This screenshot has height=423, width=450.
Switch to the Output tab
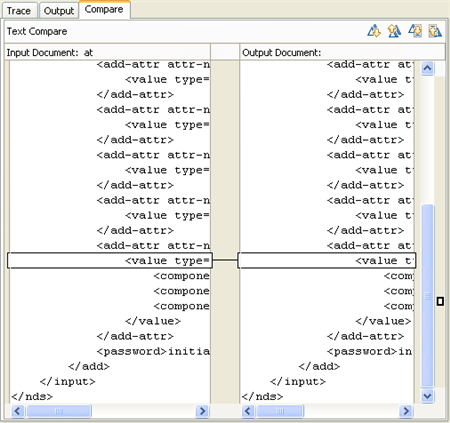pos(59,11)
